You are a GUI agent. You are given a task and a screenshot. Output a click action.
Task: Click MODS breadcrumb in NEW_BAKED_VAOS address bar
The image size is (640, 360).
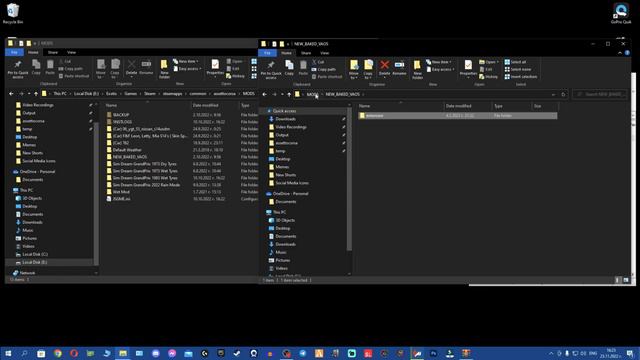pos(312,94)
